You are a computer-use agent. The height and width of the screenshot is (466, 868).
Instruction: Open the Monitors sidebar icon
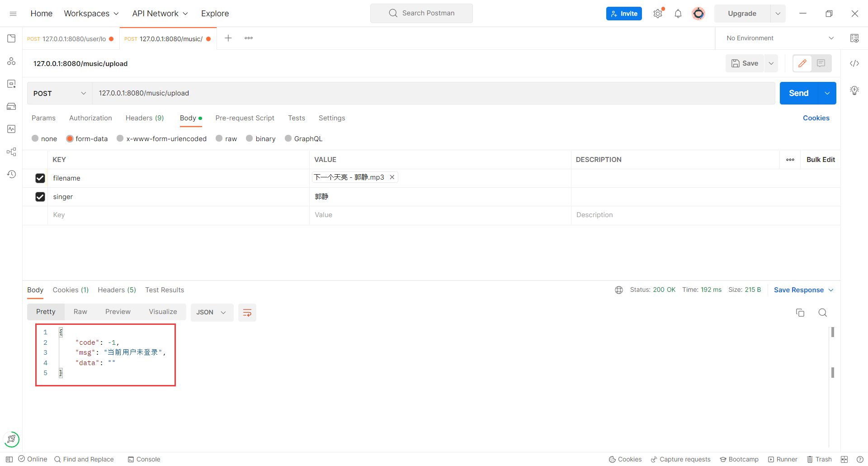11,129
